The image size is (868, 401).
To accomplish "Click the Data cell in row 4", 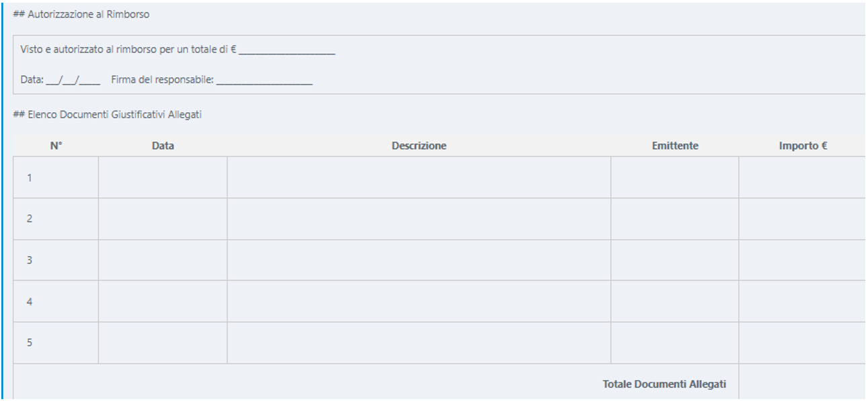I will (x=163, y=302).
